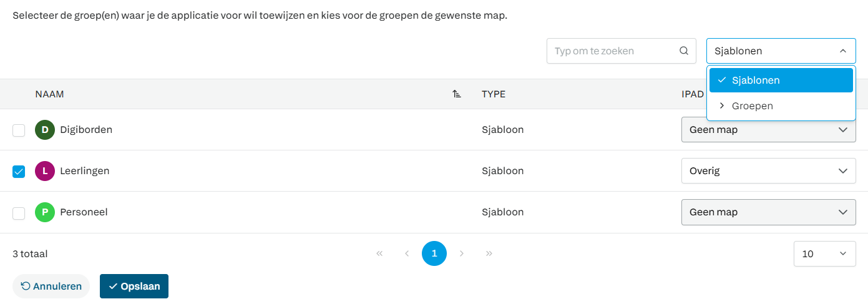Go to the previous page arrow
Viewport: 868px width, 304px height.
(407, 253)
